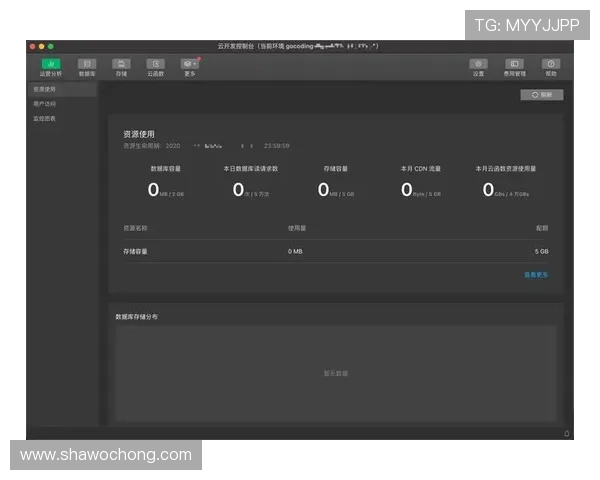Open the 费用管理 billing icon

click(514, 65)
